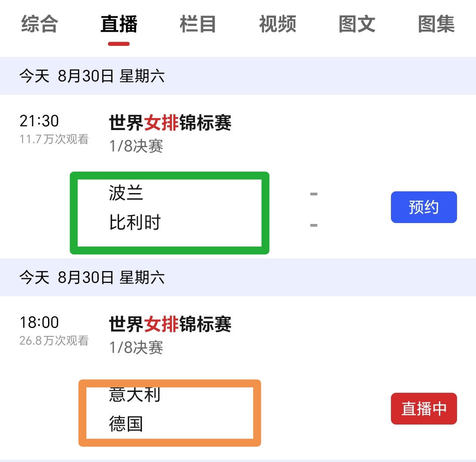This screenshot has width=476, height=462.
Task: Tap the 21:30 match time
Action: click(x=39, y=121)
